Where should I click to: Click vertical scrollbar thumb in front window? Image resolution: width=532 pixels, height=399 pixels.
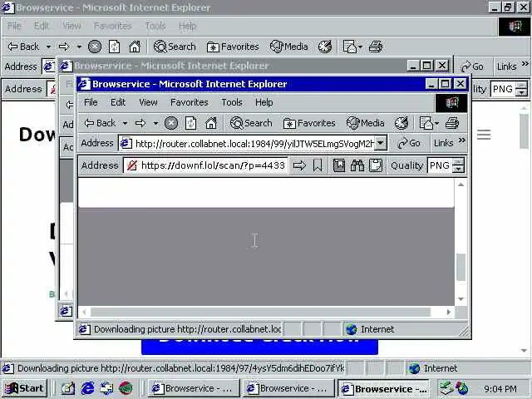click(x=461, y=267)
